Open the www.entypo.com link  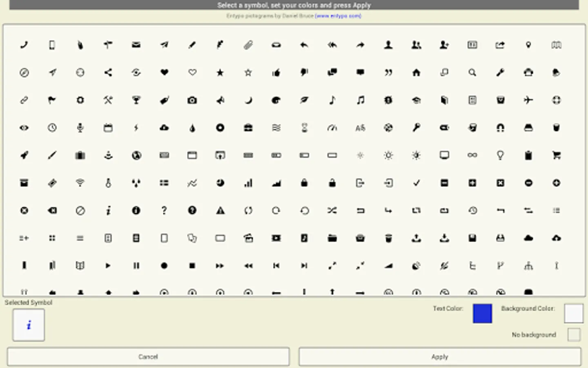tap(338, 16)
